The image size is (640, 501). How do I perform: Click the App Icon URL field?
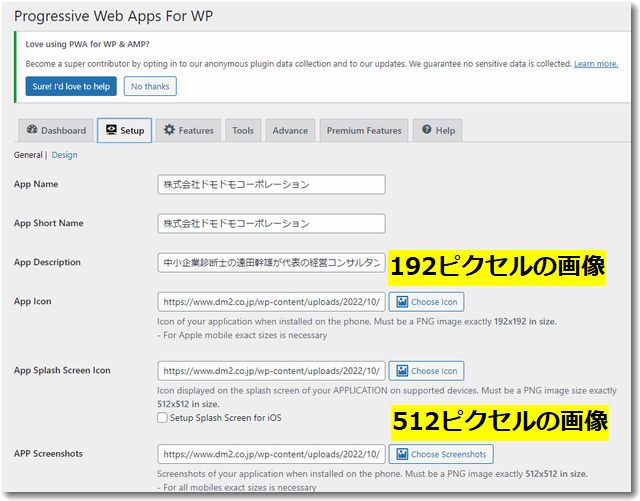[x=271, y=302]
